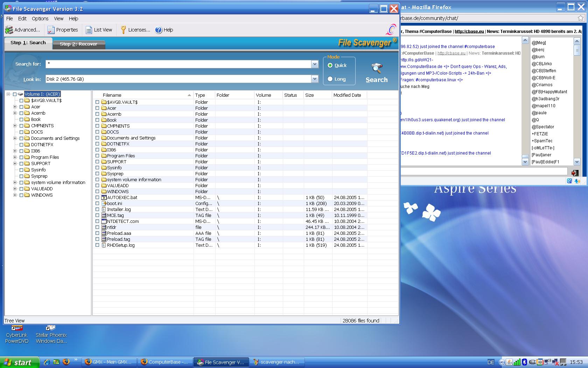
Task: Click the Bluetooth tray icon
Action: 525,362
